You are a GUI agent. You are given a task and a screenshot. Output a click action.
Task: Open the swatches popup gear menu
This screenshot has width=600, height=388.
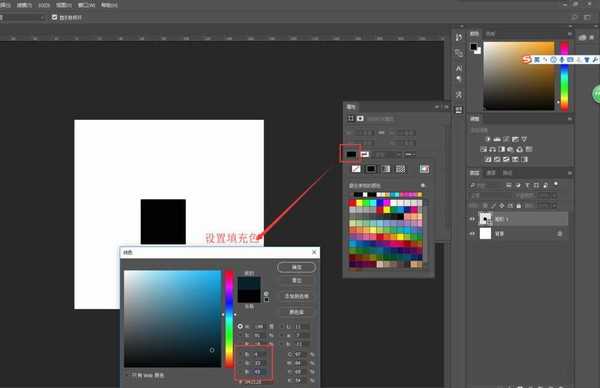click(423, 186)
